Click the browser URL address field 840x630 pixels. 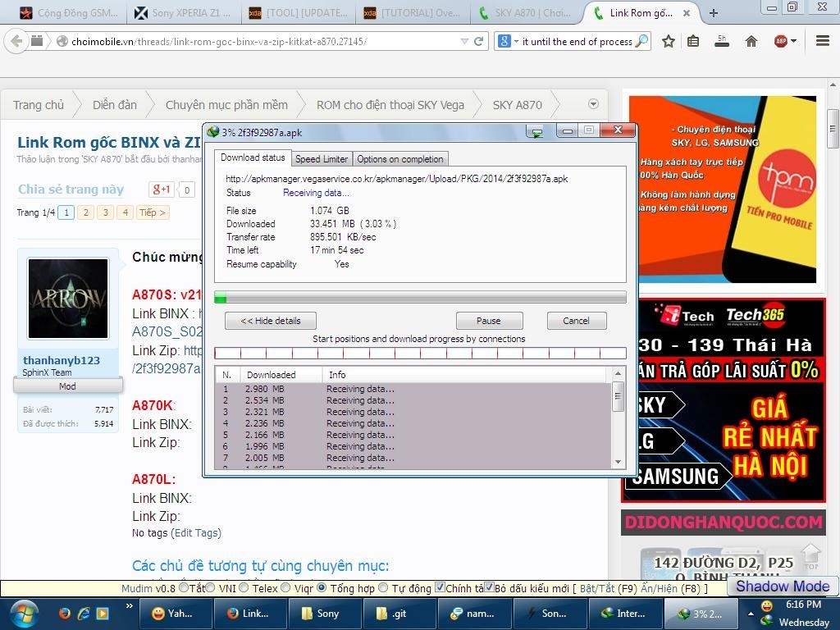tap(264, 41)
